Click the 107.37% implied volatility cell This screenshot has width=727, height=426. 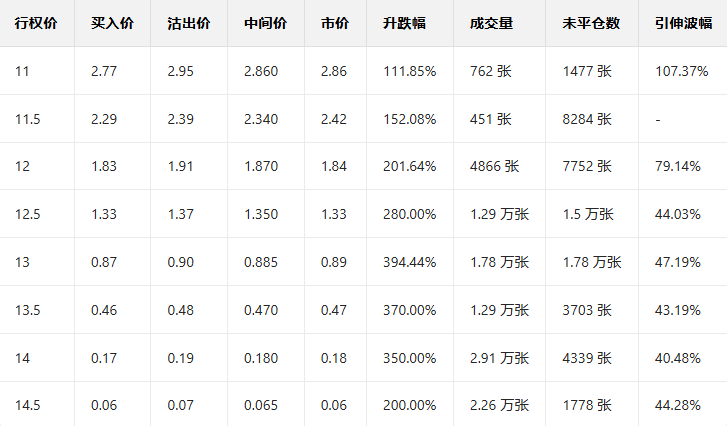point(681,71)
